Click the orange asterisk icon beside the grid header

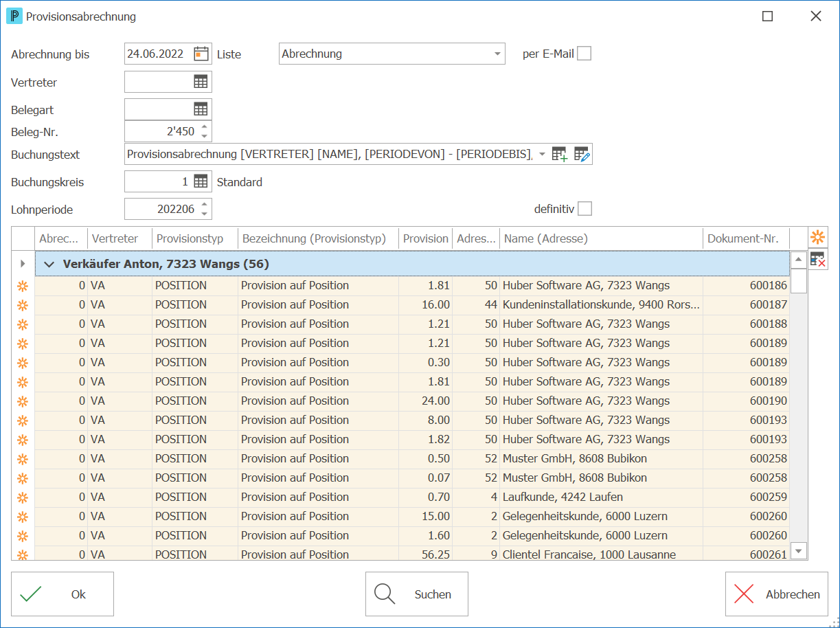pos(817,238)
